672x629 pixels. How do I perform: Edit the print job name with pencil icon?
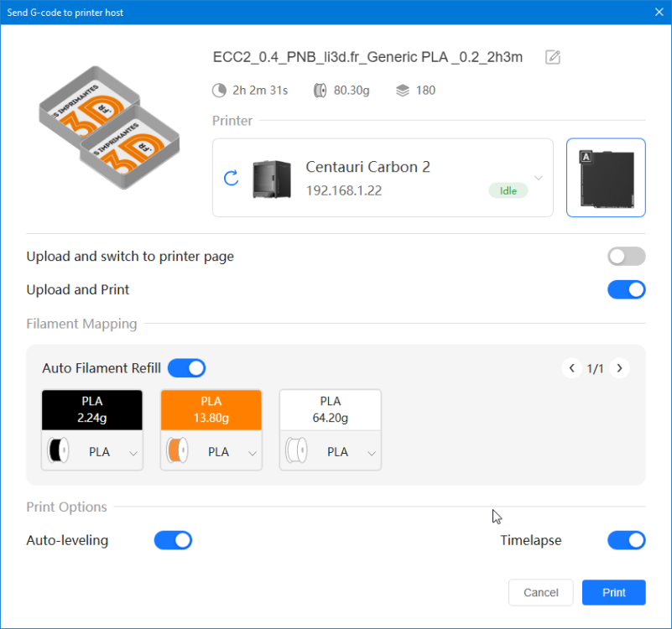click(x=551, y=57)
